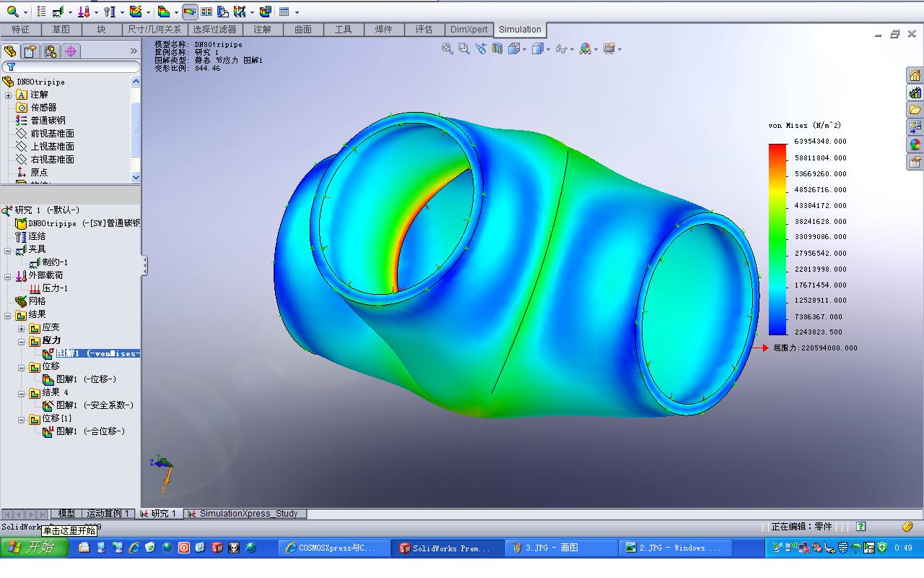
Task: Click the results advisor toolbar icon
Action: coord(164,12)
